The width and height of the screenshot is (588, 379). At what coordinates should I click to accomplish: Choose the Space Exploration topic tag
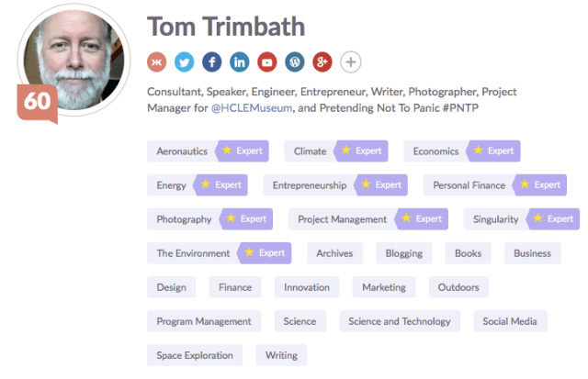coord(195,355)
